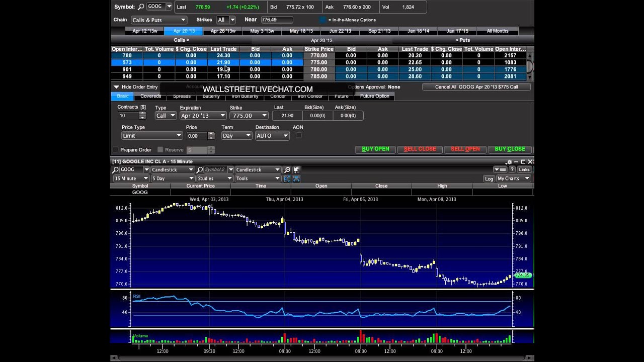Select the May 18 '13 expiration tab

tap(301, 31)
